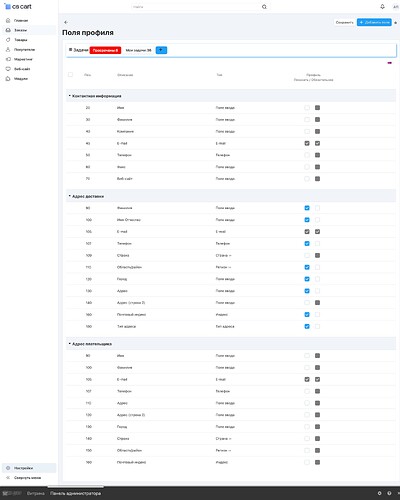Image resolution: width=400 pixels, height=500 pixels.
Task: Click red Просроченные tasks badge
Action: pyautogui.click(x=105, y=50)
